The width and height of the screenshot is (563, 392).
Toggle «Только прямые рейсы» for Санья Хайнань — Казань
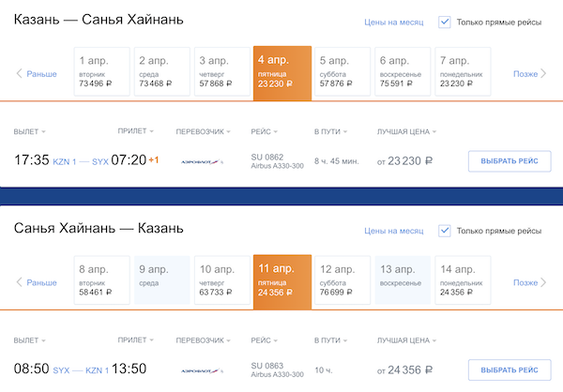445,231
